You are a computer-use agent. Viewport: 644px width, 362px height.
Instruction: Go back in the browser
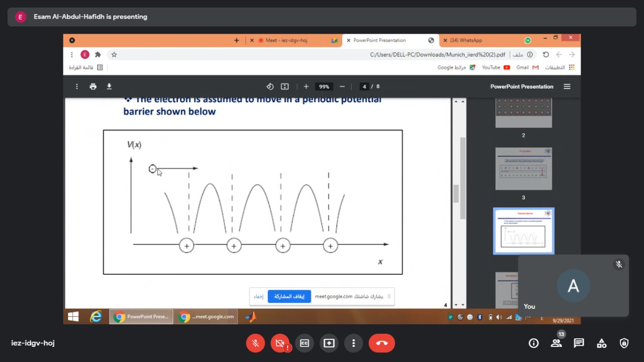click(x=559, y=54)
